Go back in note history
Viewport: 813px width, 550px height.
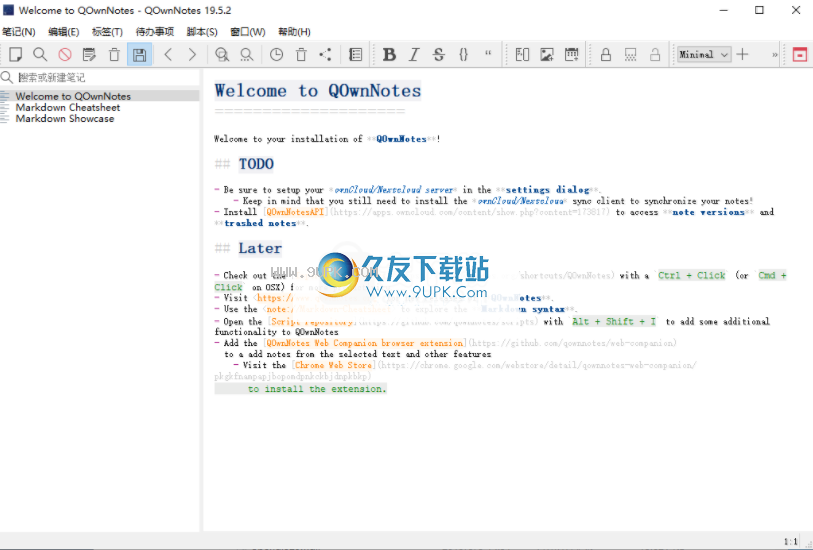pyautogui.click(x=168, y=54)
